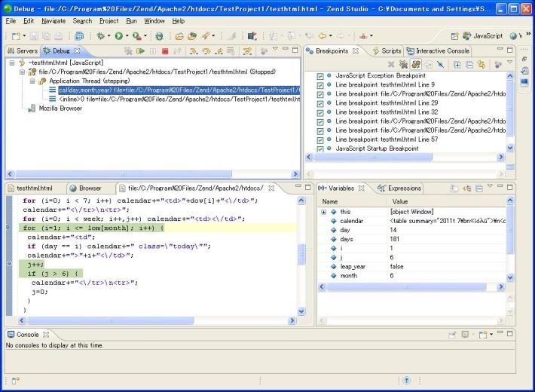Click the Resume button in Debug view
535x392 pixels.
(x=140, y=51)
